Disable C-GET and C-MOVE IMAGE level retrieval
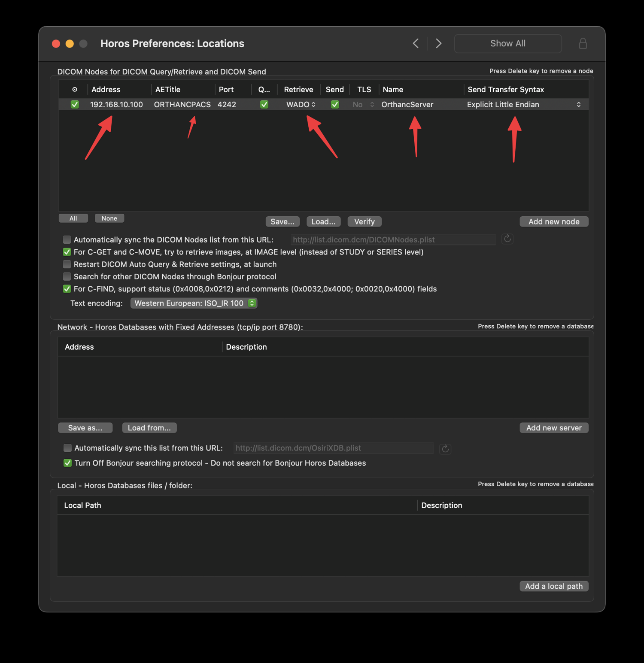The height and width of the screenshot is (663, 644). point(67,252)
